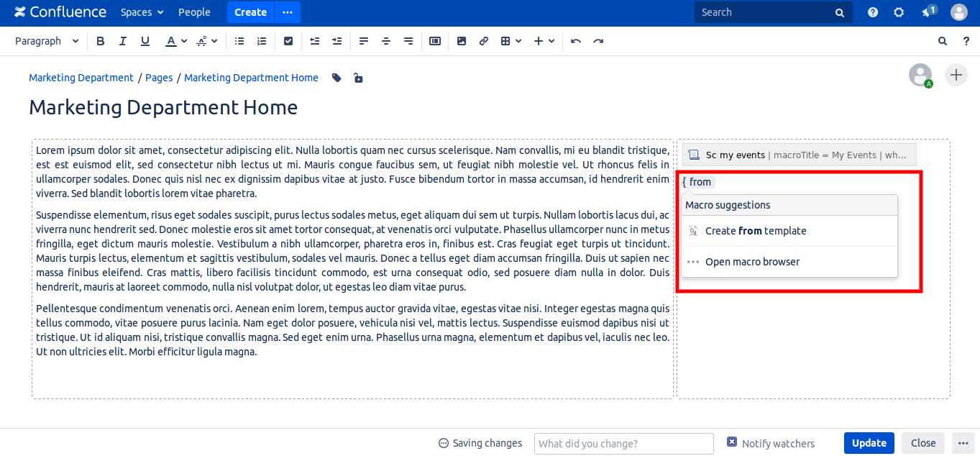Image resolution: width=980 pixels, height=456 pixels.
Task: Click the 'What did you change?' field
Action: [x=623, y=443]
